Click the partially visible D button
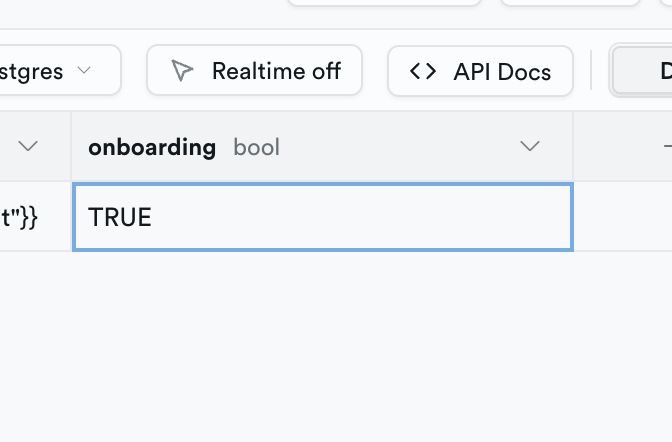The image size is (672, 442). coord(645,71)
